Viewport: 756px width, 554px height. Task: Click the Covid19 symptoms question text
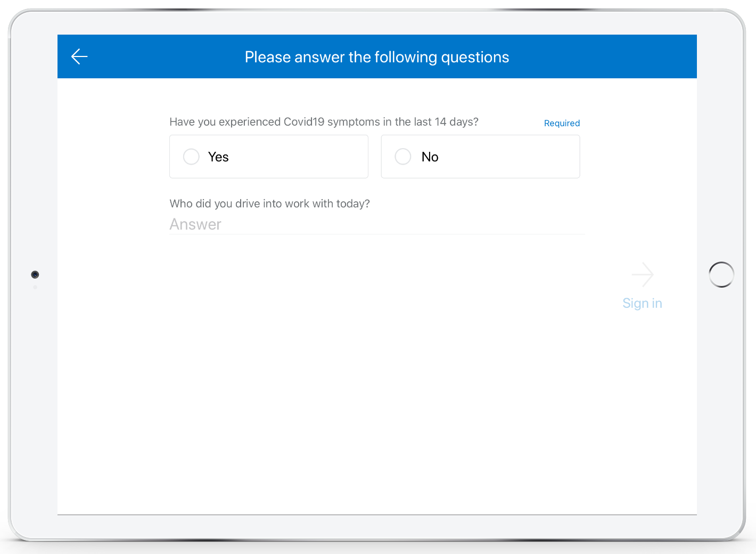[x=324, y=122]
